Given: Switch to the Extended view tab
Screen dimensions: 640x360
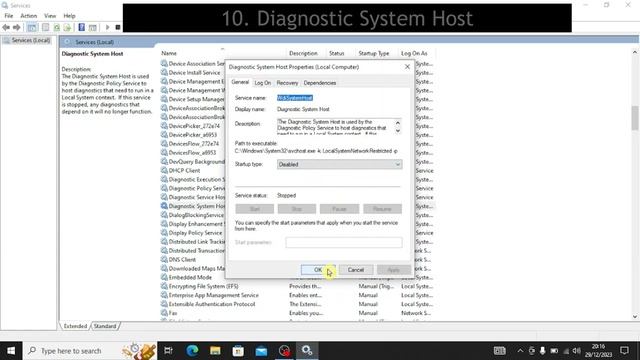Looking at the screenshot, I should (x=75, y=326).
